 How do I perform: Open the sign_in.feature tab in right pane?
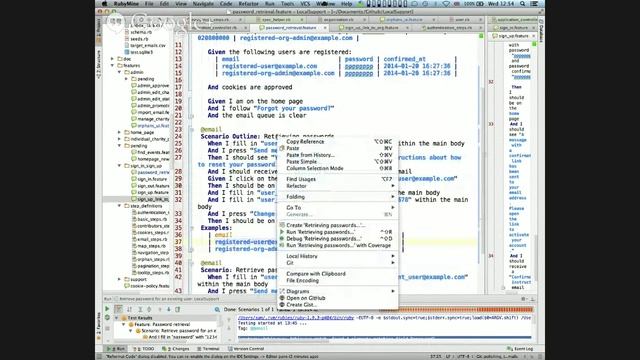pos(513,28)
